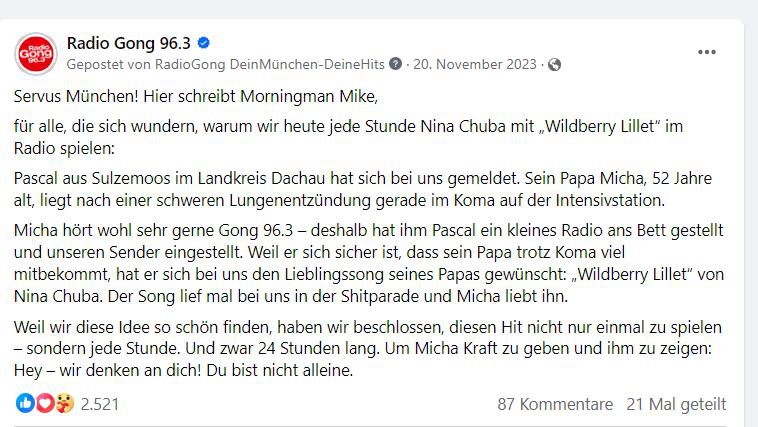
Task: Click the paragraph about Pascal aus Sulzemoos
Action: (x=363, y=189)
